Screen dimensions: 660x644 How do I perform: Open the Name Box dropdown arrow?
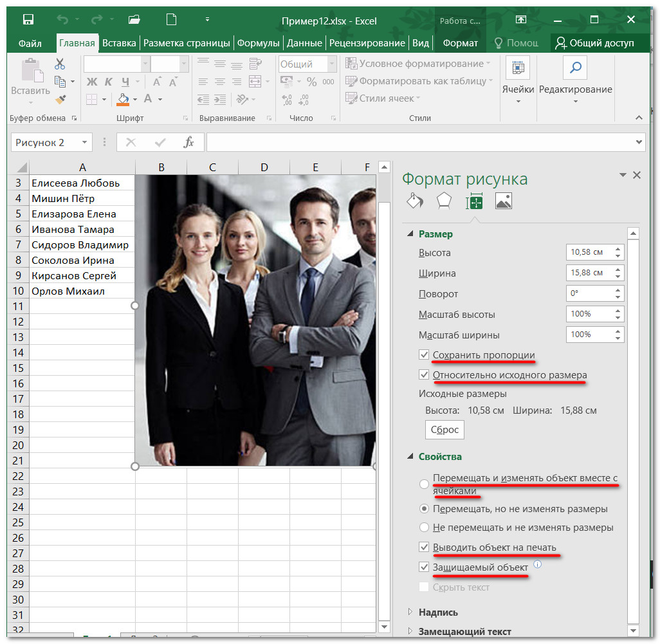pyautogui.click(x=84, y=143)
